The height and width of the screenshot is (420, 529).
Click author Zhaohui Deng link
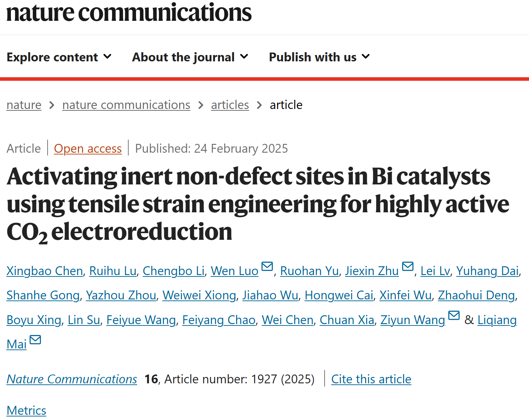476,295
